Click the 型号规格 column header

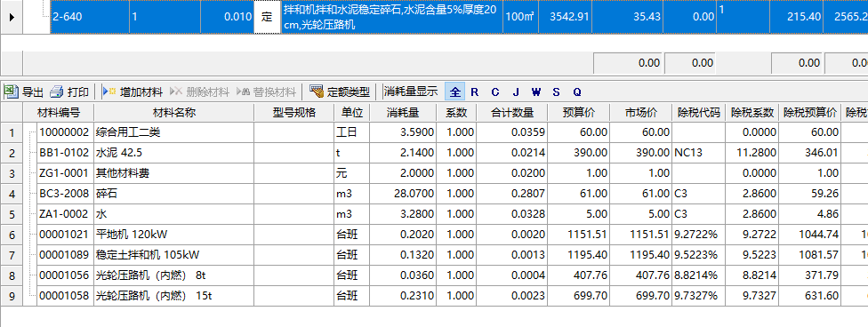tap(294, 113)
